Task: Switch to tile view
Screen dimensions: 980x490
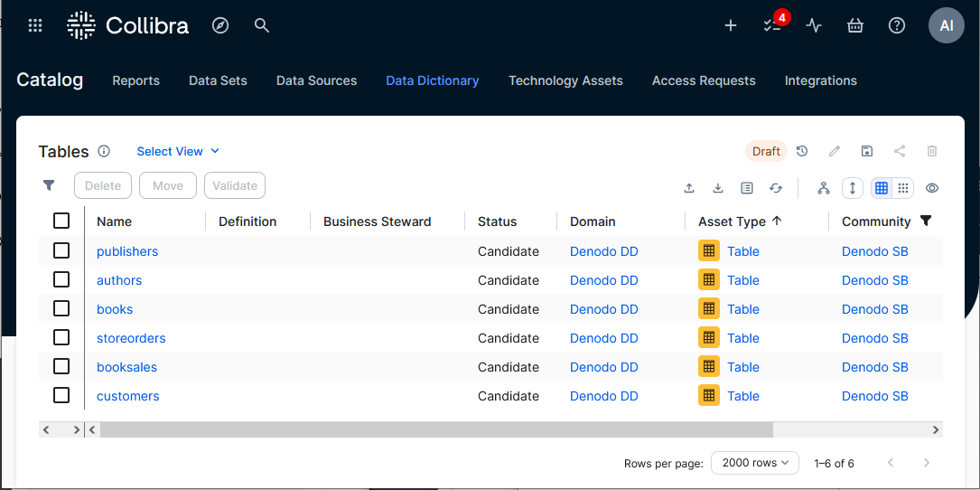Action: click(x=903, y=188)
